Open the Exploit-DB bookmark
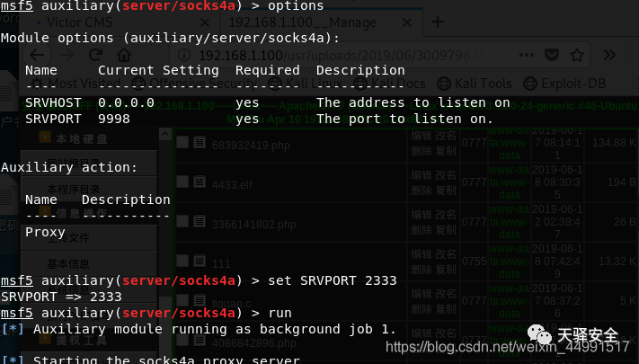The height and width of the screenshot is (364, 639). [x=564, y=84]
